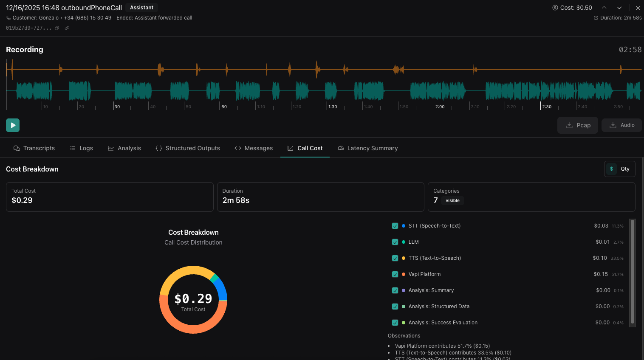Toggle the Analysis: Summary checkbox
Viewport: 644px width, 360px height.
pos(395,290)
